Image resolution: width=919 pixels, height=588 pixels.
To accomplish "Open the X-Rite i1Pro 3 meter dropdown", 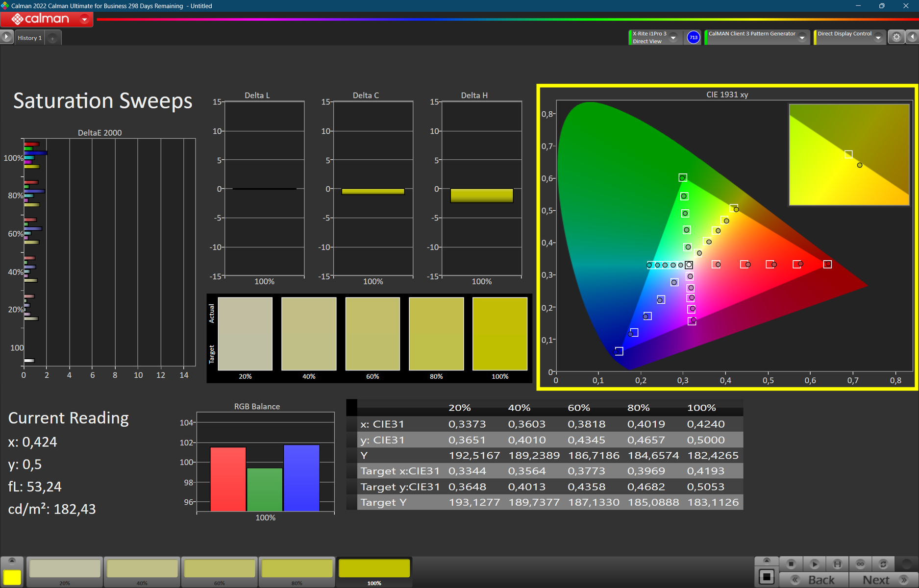I will coord(673,38).
